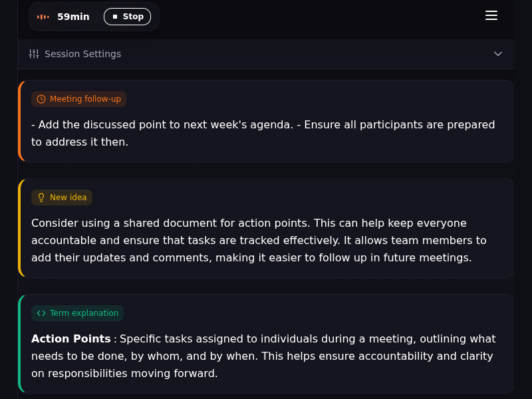Click the audio waveform recording indicator
Viewport: 532px width, 399px height.
tap(43, 16)
